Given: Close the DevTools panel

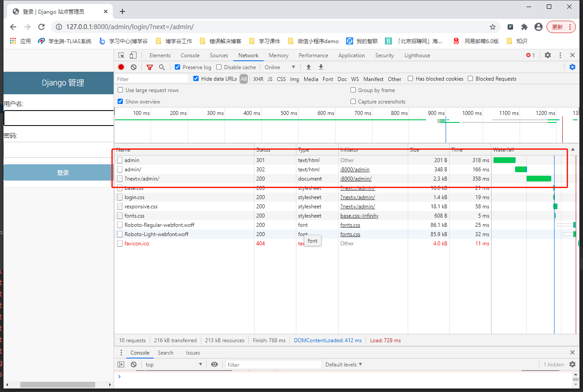Looking at the screenshot, I should tap(572, 55).
